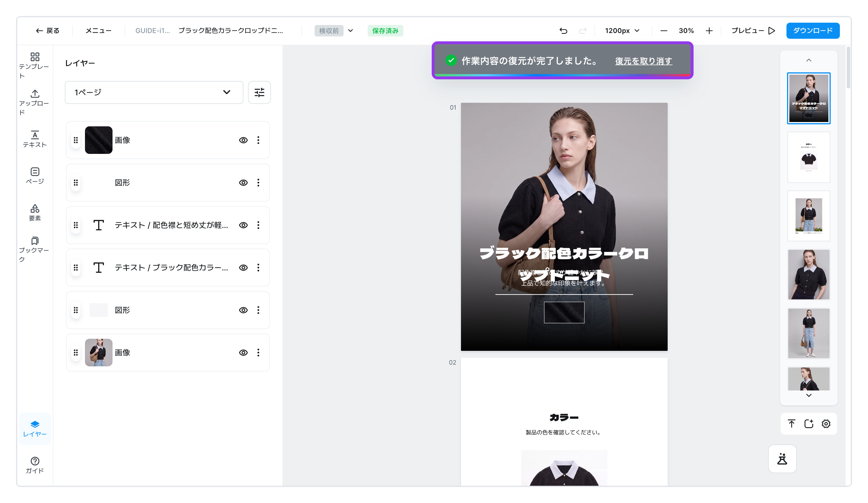Image resolution: width=868 pixels, height=503 pixels.
Task: Open the メニュー menu
Action: [x=98, y=31]
